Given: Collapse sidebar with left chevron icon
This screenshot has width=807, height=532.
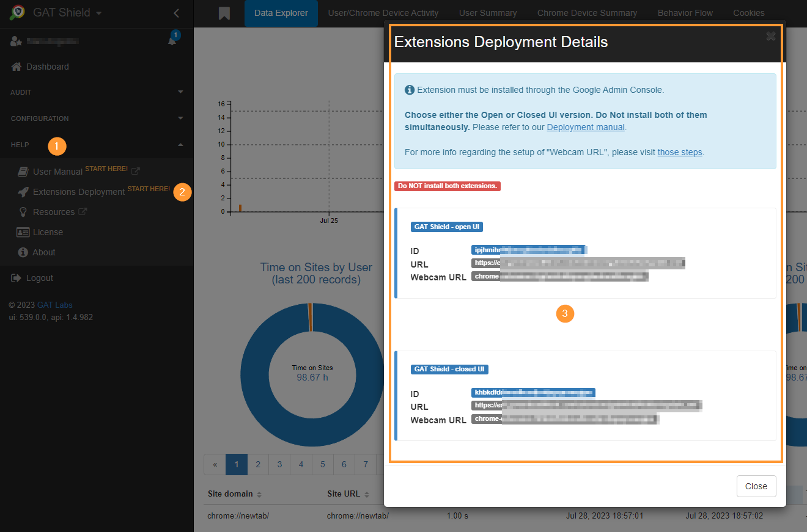Looking at the screenshot, I should [x=176, y=13].
